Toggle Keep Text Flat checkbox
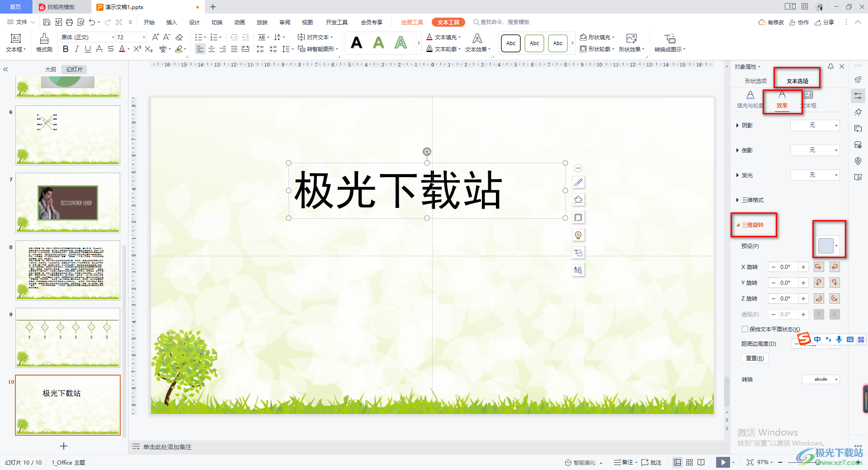The image size is (868, 470). tap(745, 329)
